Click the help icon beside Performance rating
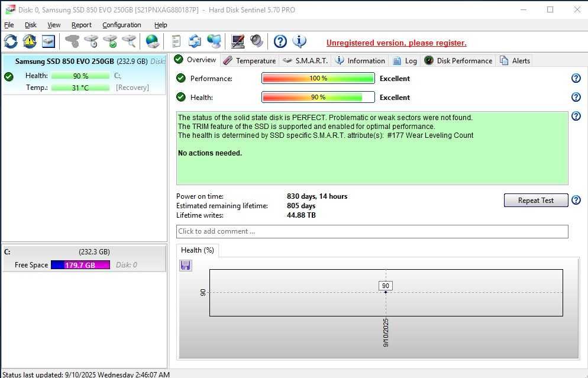The height and width of the screenshot is (378, 588). (x=576, y=78)
